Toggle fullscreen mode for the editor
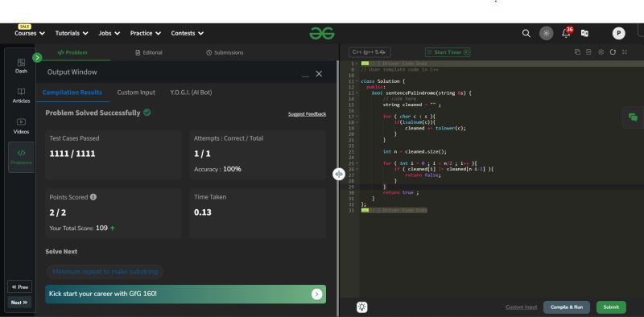 [x=625, y=52]
